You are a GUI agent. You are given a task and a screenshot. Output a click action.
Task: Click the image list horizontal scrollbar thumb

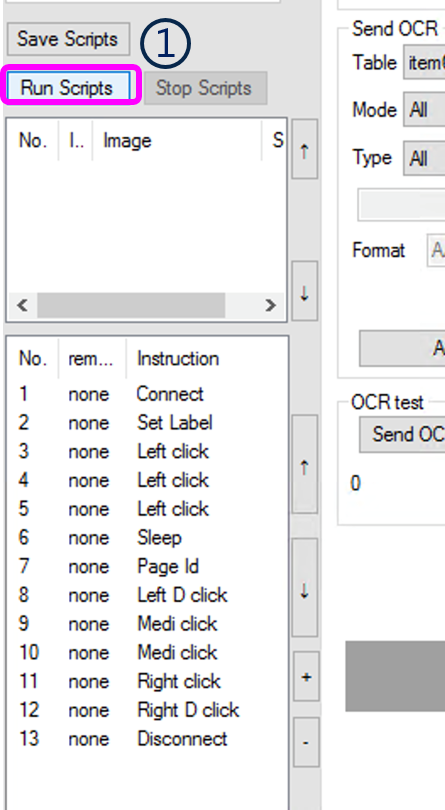pos(131,305)
